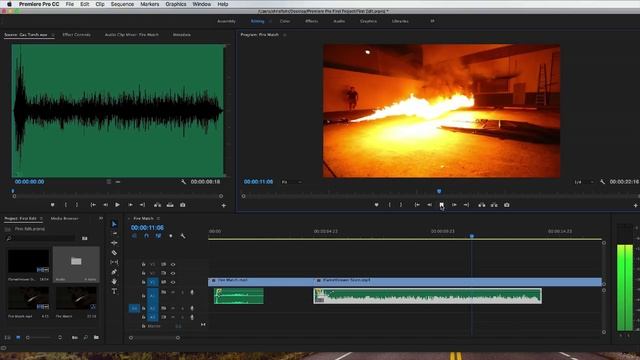Open Source monitor button editor plus

(223, 205)
